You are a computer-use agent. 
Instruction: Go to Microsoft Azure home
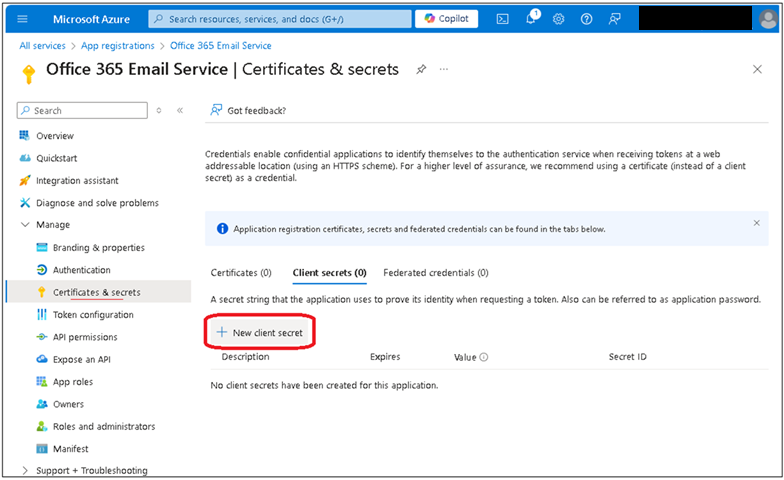pos(92,19)
